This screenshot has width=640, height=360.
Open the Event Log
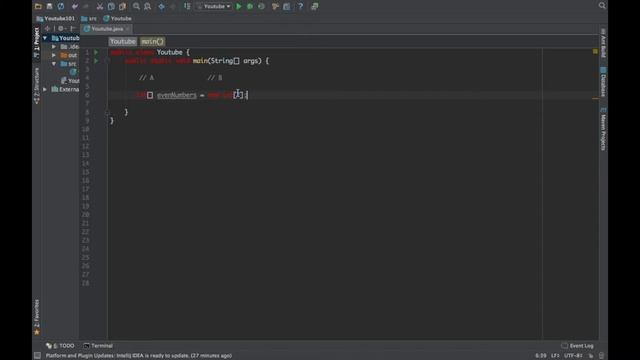coord(577,346)
